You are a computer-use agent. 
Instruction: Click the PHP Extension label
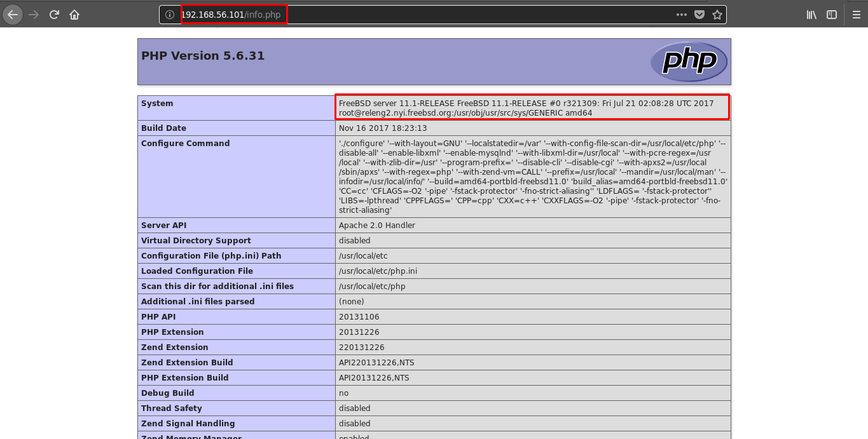pyautogui.click(x=172, y=332)
